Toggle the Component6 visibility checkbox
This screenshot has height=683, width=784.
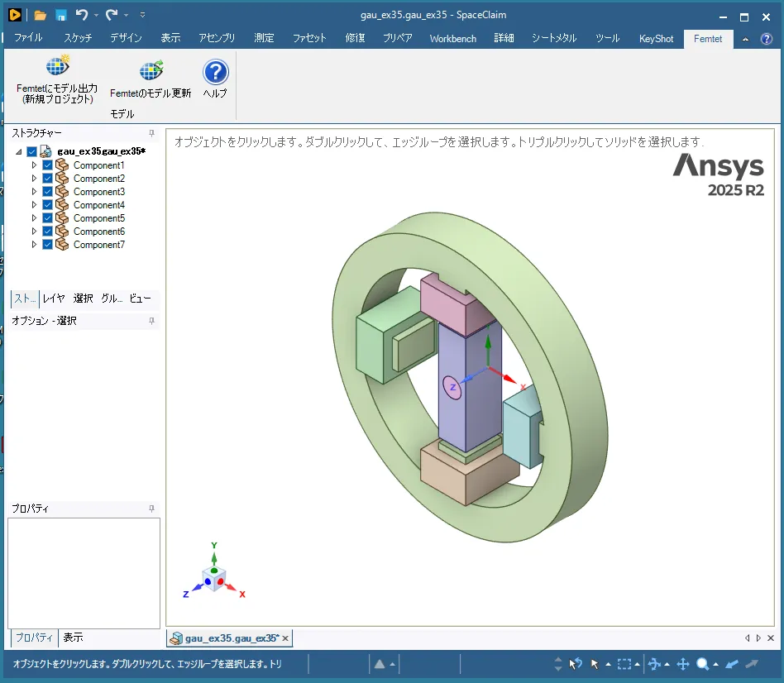tap(47, 231)
